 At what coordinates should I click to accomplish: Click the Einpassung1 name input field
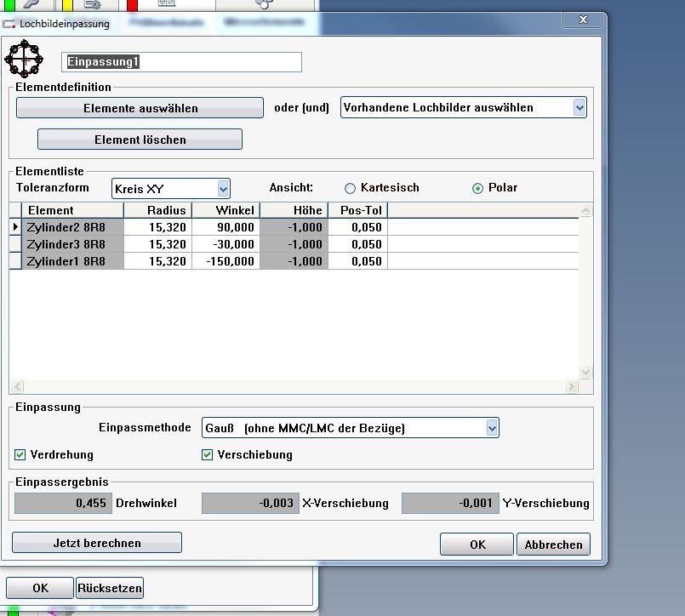point(182,62)
